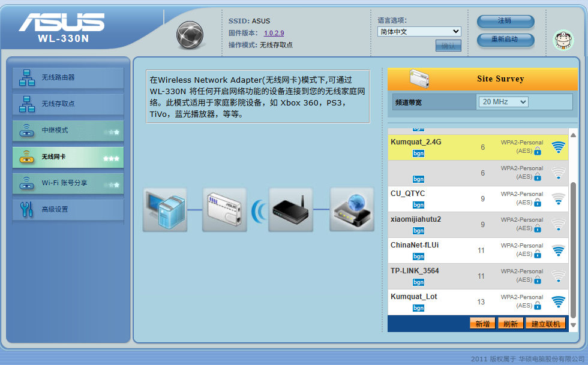Open the 20 MHz channel bandwidth dropdown
588x365 pixels.
pyautogui.click(x=503, y=102)
